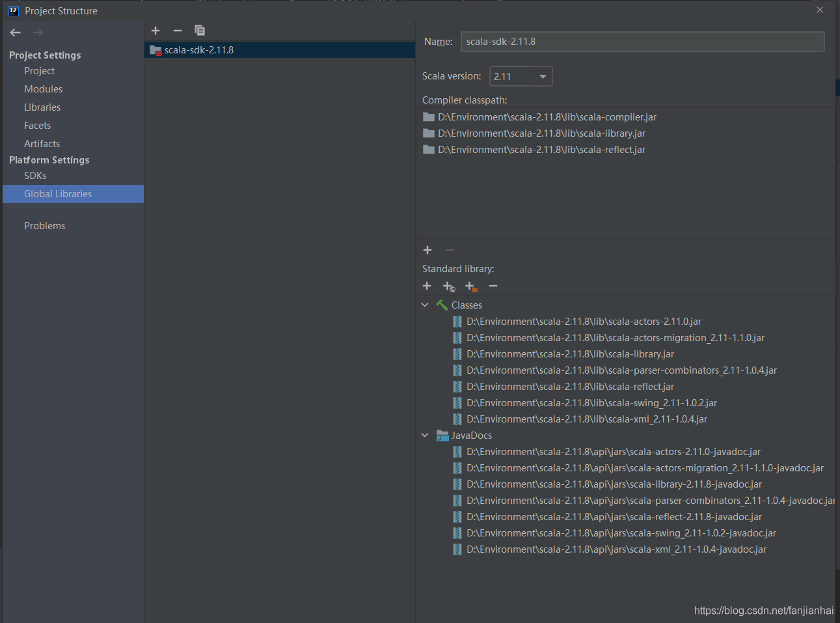Click the Project Structure IntelliJ icon
The image size is (840, 623).
pos(14,10)
